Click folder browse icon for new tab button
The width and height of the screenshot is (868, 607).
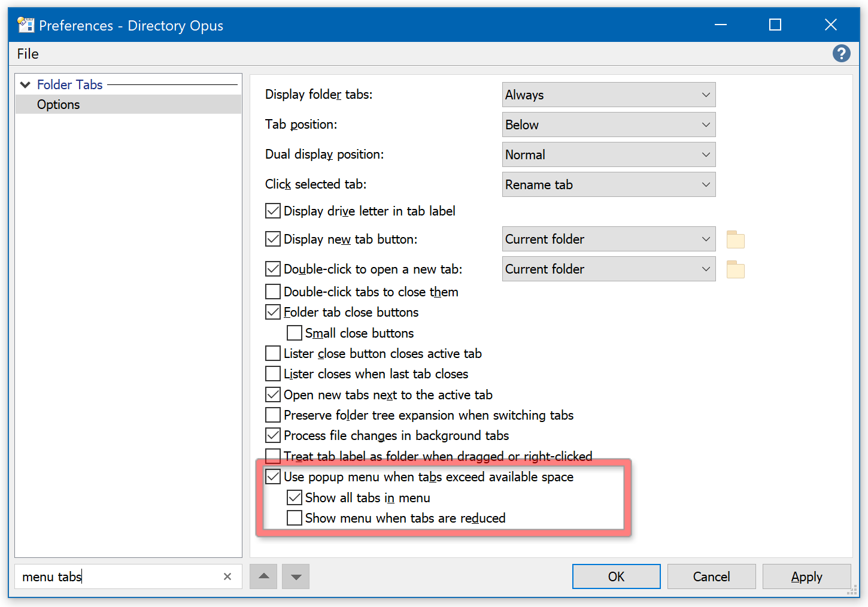[735, 239]
